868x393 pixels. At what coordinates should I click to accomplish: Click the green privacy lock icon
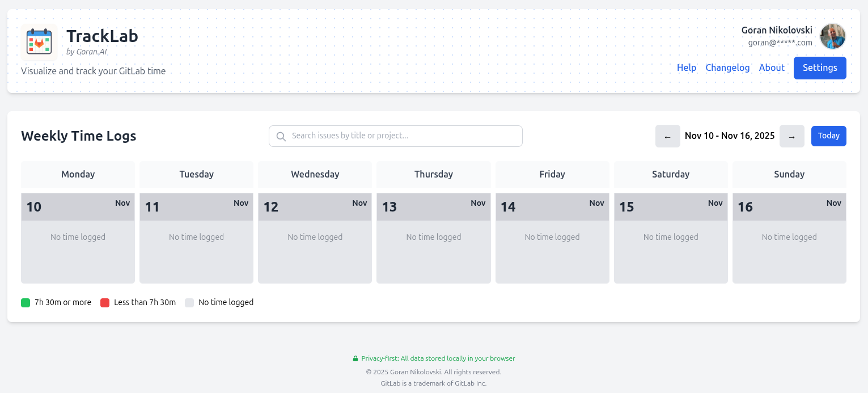point(355,358)
